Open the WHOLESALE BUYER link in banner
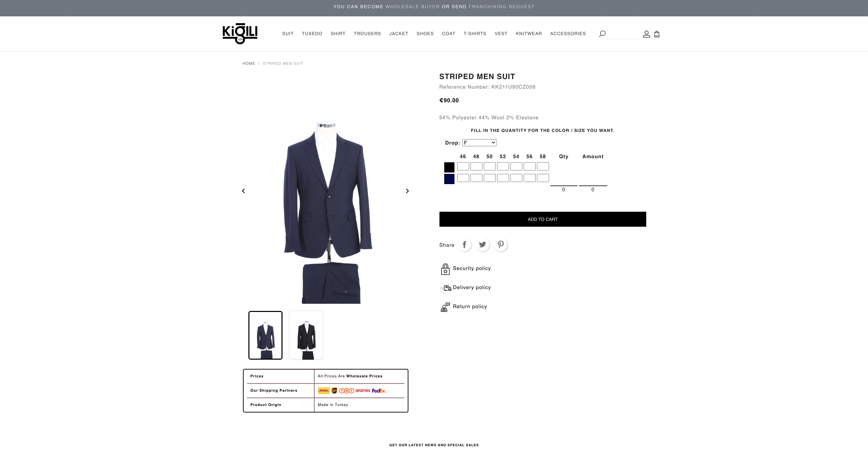This screenshot has height=450, width=868. tap(413, 7)
